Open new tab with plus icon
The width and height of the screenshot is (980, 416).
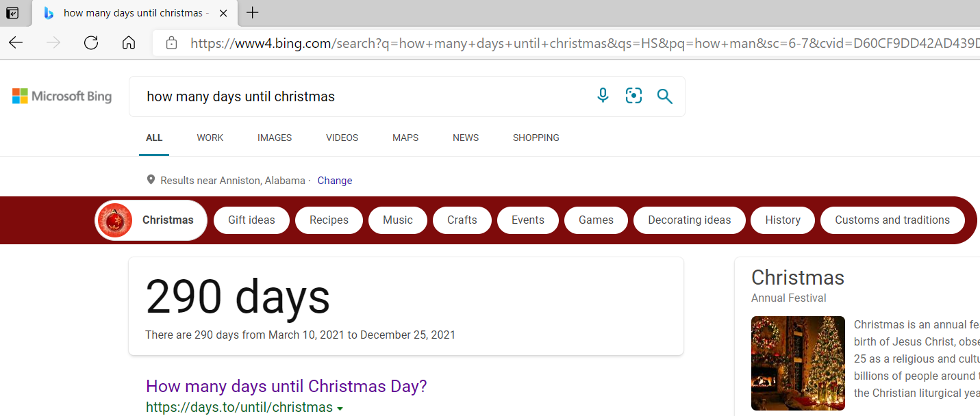(253, 13)
